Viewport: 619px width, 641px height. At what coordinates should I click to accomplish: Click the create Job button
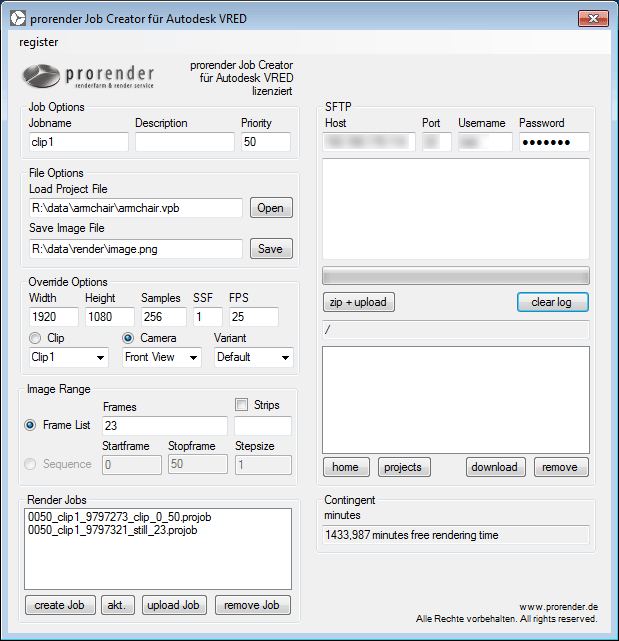pos(60,605)
